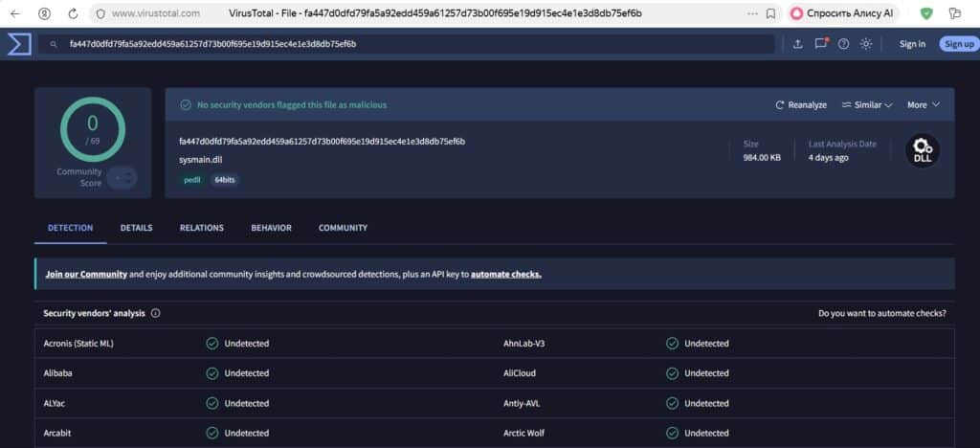Click the Antiy-AVL vendor name
Image resolution: width=980 pixels, height=448 pixels.
click(522, 404)
